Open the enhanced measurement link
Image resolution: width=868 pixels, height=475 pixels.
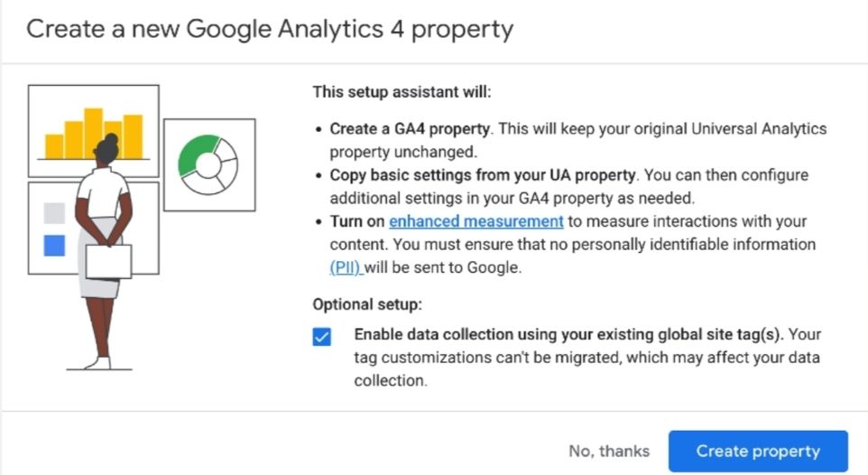point(476,221)
